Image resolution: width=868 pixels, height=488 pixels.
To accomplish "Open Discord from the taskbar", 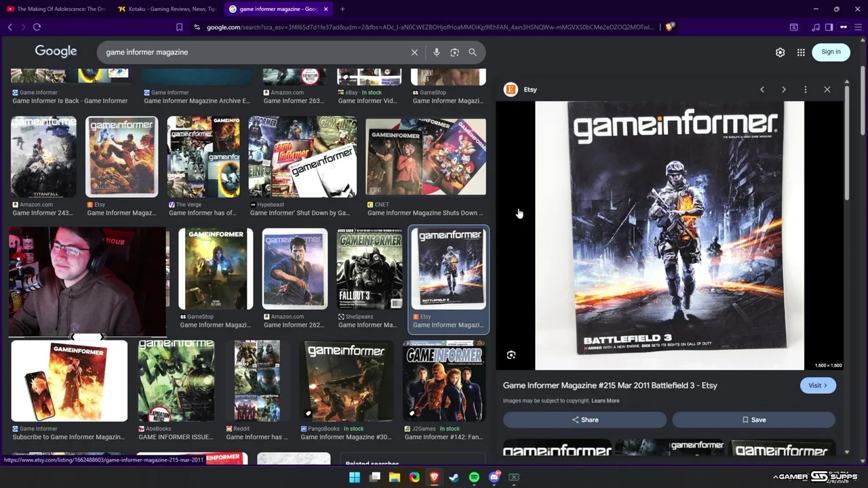I will 494,477.
